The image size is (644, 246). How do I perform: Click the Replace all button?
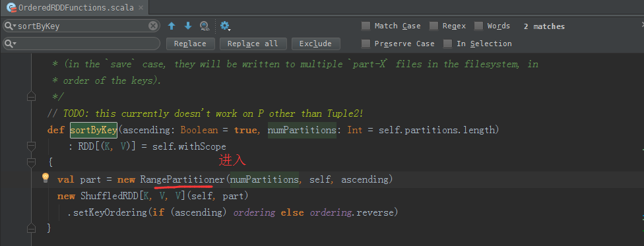253,44
